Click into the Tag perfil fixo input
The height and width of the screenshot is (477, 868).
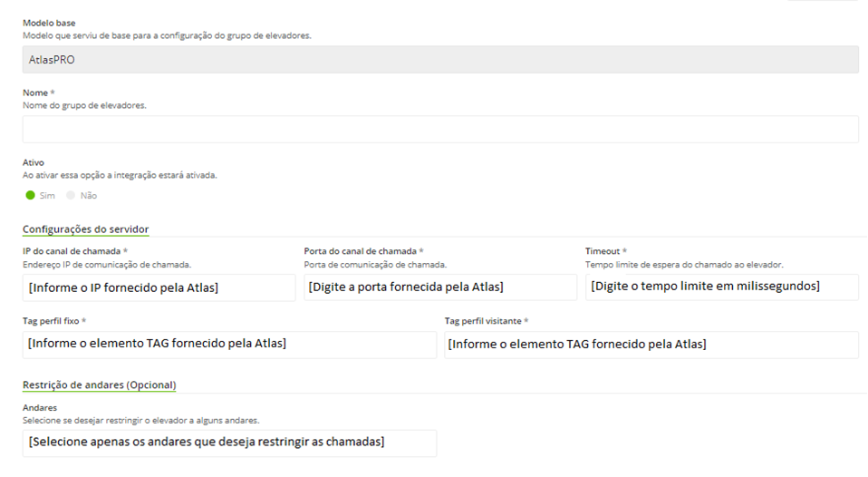point(229,345)
